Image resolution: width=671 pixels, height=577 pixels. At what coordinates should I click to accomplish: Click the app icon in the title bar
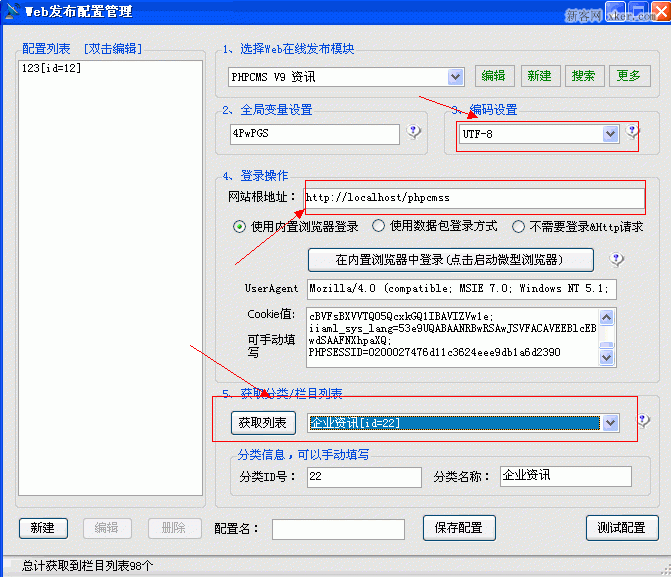click(11, 12)
